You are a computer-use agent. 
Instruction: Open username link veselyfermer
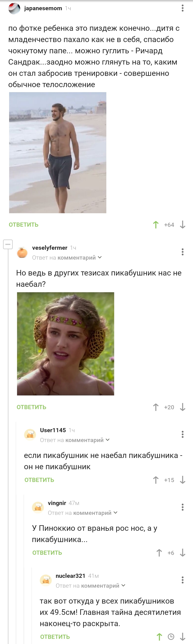[x=50, y=248]
